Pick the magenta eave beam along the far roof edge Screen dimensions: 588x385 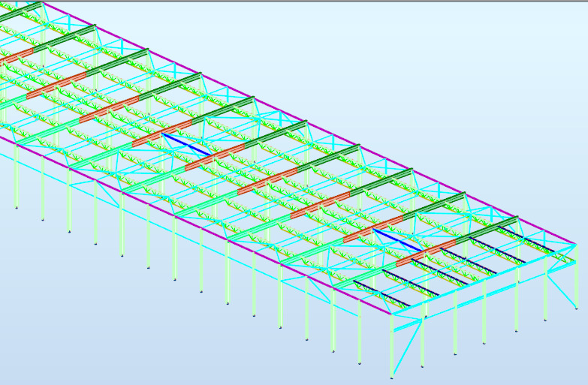point(309,123)
